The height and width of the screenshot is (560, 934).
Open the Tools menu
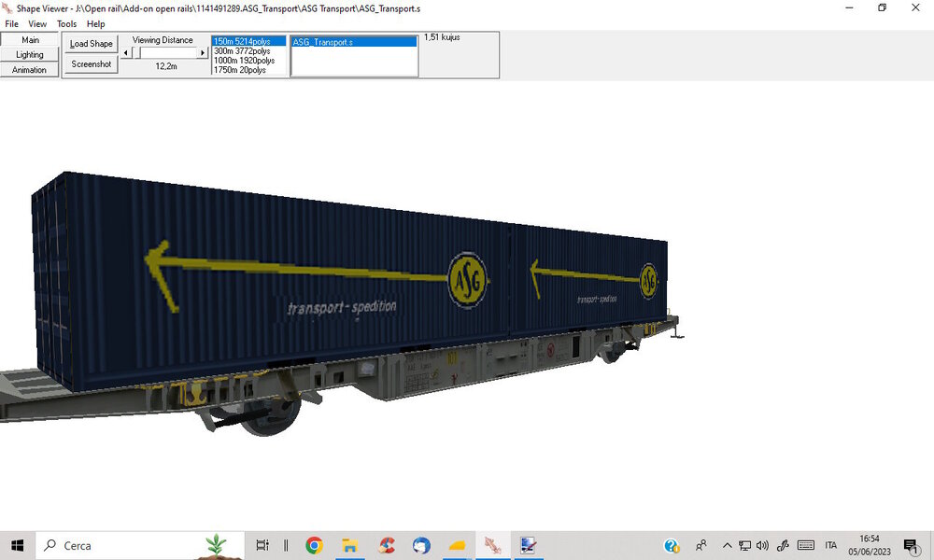click(66, 24)
